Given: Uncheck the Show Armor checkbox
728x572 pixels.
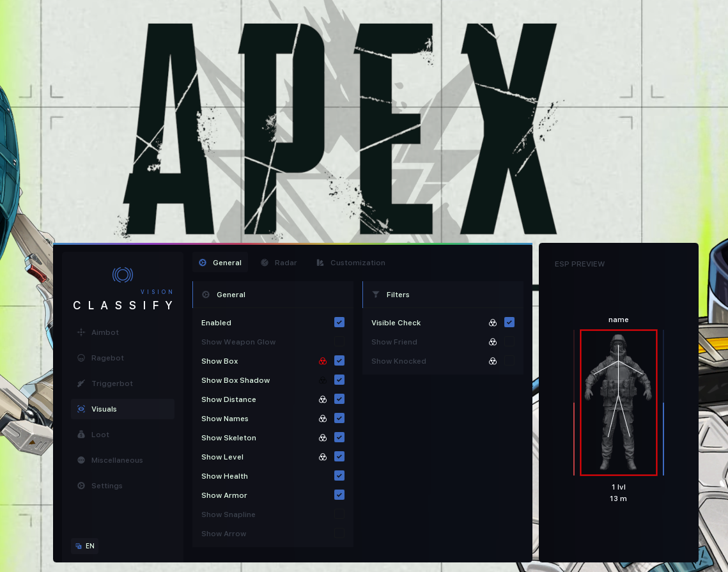Looking at the screenshot, I should tap(339, 495).
